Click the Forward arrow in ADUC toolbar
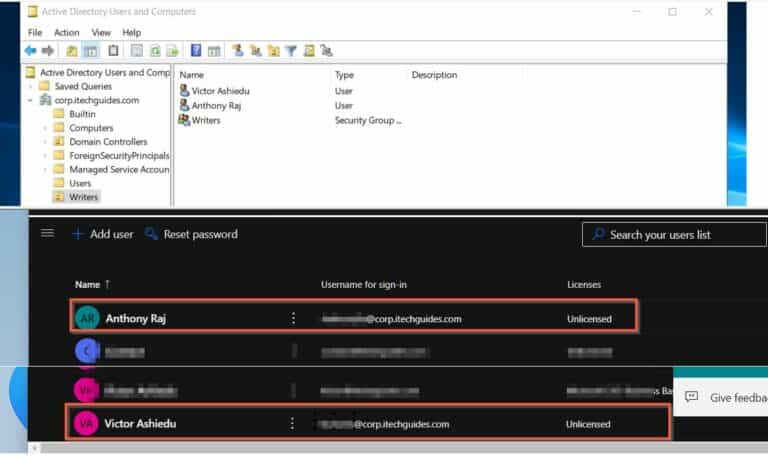The width and height of the screenshot is (768, 457). 48,50
